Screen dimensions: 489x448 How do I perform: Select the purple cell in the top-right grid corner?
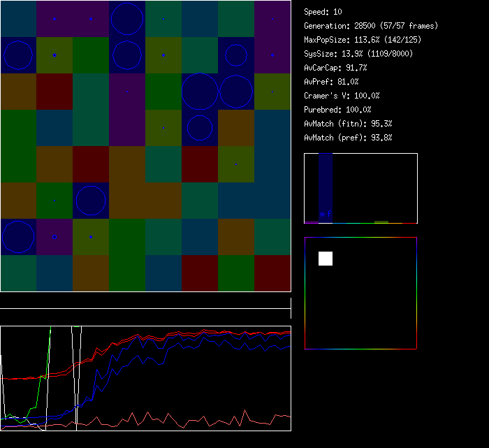coord(272,18)
